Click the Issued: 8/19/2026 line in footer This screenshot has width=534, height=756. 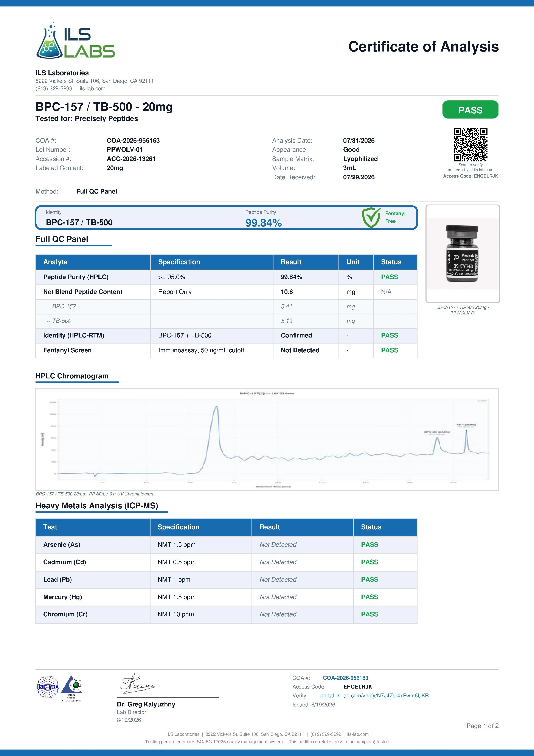tap(314, 705)
